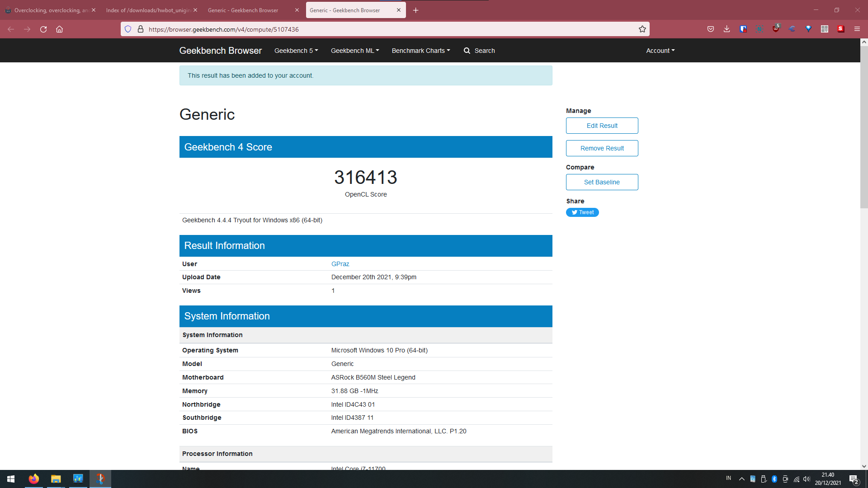The image size is (868, 488).
Task: Show hidden system tray icons
Action: [x=742, y=479]
